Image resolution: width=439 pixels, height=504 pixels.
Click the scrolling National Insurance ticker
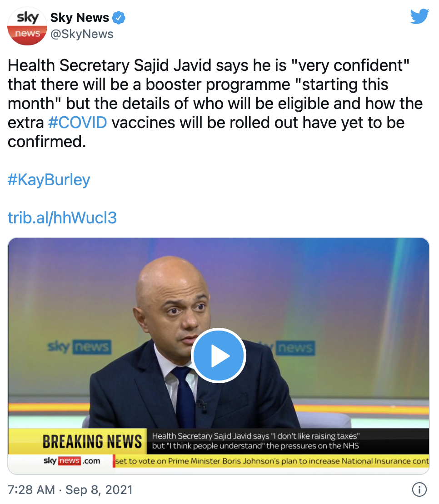click(x=271, y=461)
